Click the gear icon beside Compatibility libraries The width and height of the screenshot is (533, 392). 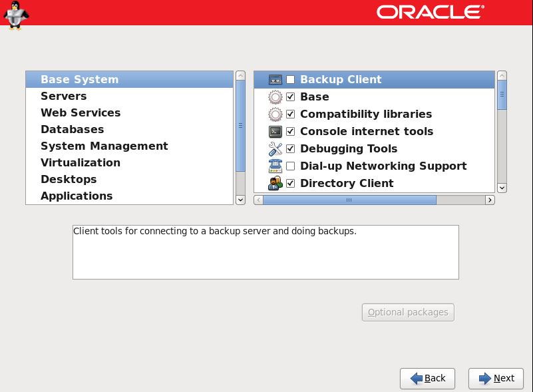pyautogui.click(x=275, y=114)
